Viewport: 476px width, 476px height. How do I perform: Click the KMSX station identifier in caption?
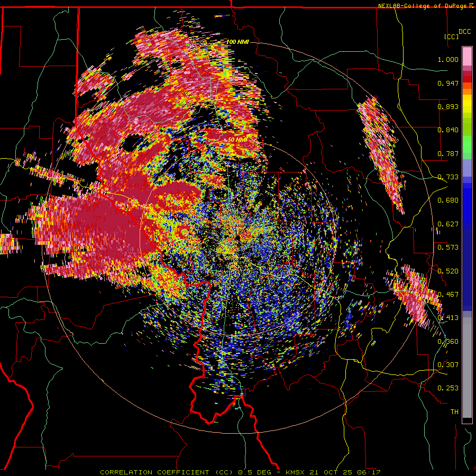coord(296,472)
